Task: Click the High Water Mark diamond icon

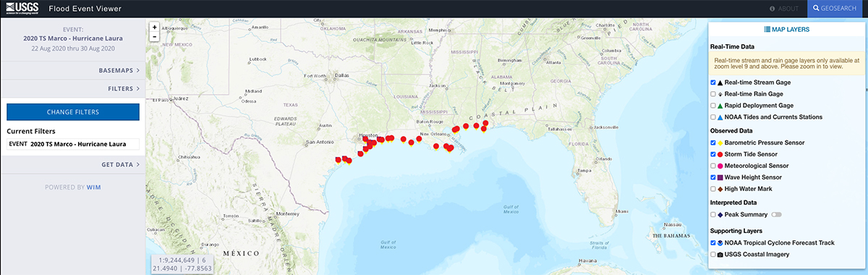Action: coord(720,189)
